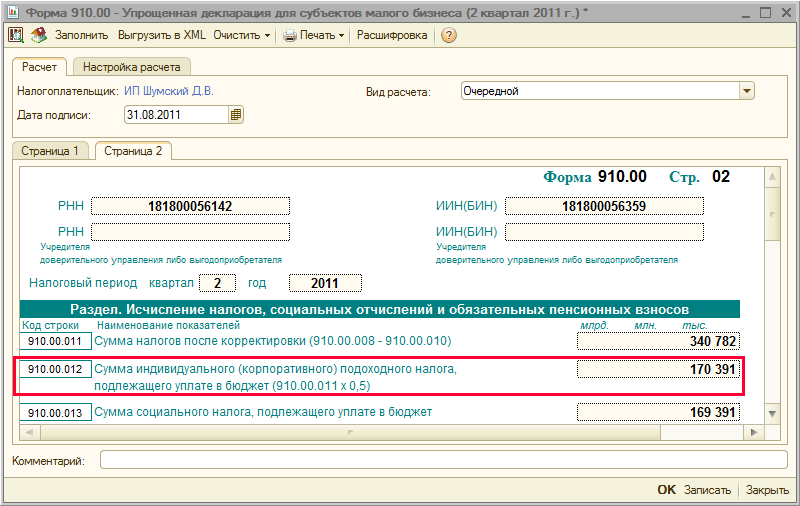The width and height of the screenshot is (800, 506).
Task: Switch to the Страница 1 tab
Action: (x=50, y=151)
